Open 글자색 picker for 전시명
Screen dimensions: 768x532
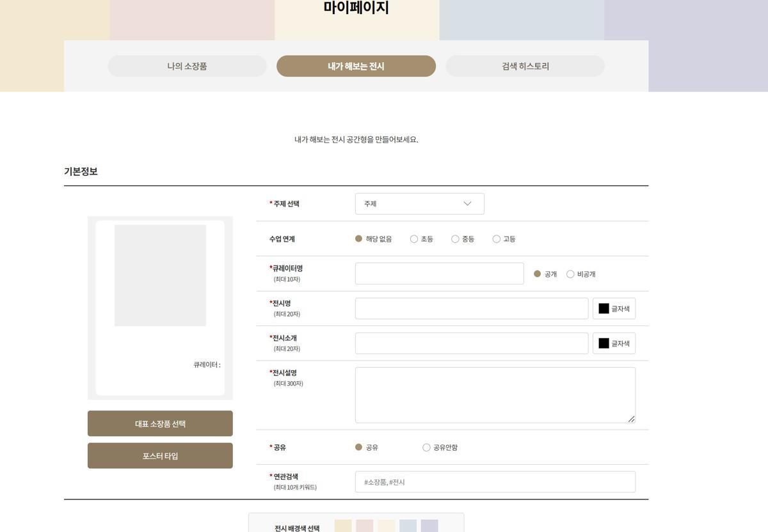pos(614,309)
